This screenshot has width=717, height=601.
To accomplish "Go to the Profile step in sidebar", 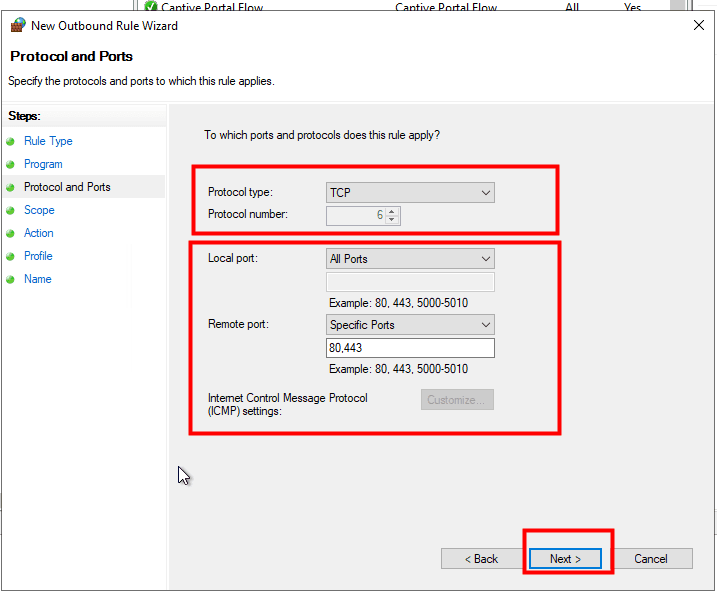I will point(38,256).
